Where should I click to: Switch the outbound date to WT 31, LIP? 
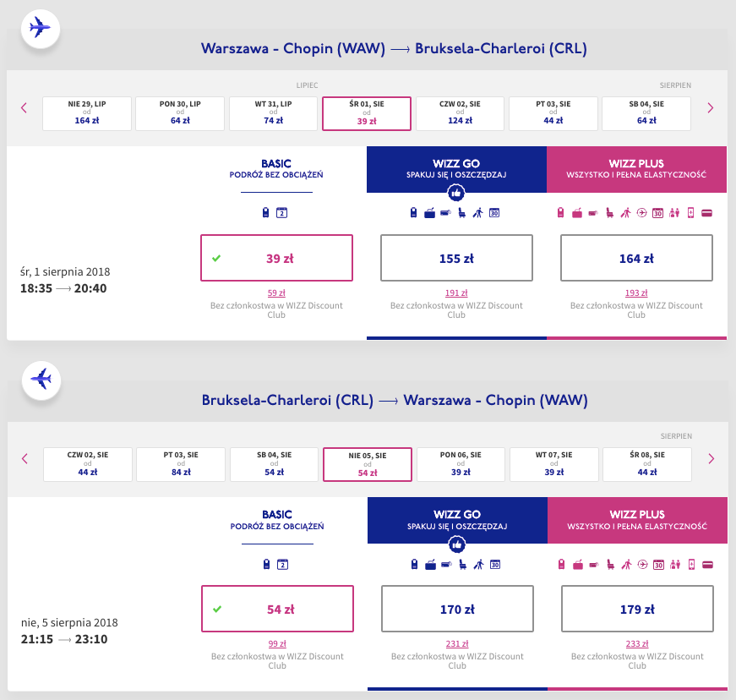273,113
